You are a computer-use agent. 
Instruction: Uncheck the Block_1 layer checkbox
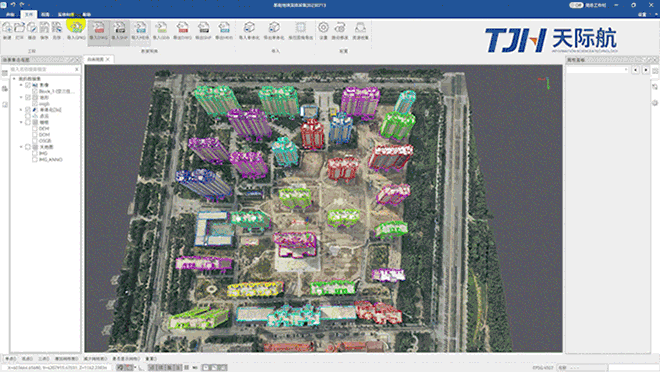(x=35, y=91)
